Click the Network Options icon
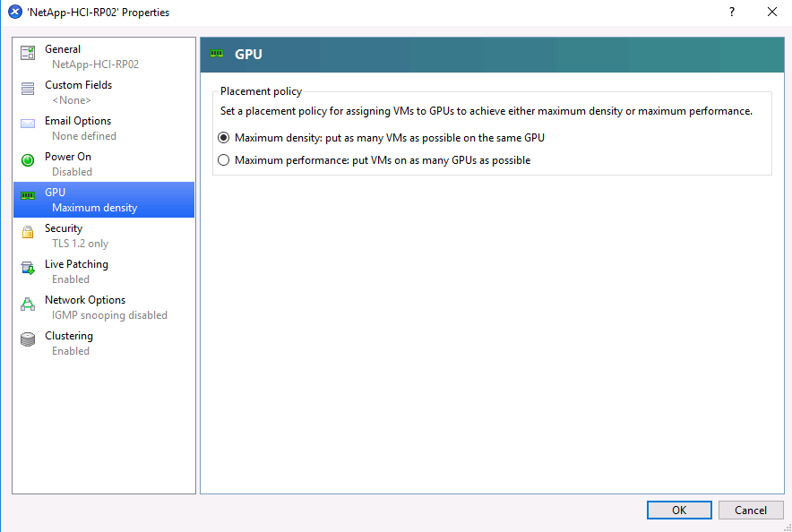792x532 pixels. [x=28, y=304]
